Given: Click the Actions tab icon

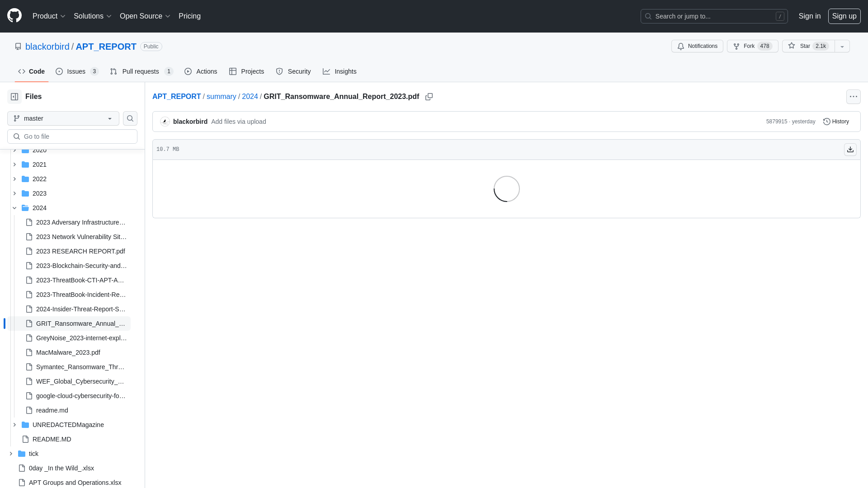Looking at the screenshot, I should 188,71.
